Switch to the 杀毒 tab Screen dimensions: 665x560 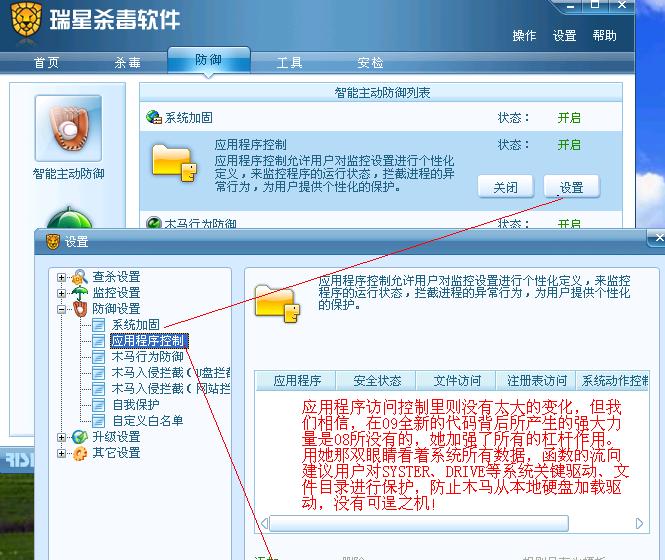(128, 63)
